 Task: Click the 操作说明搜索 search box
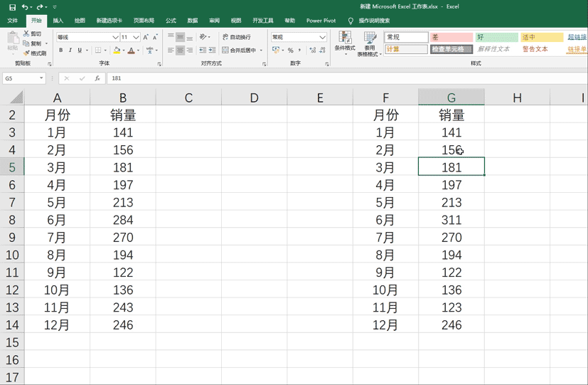[x=374, y=21]
